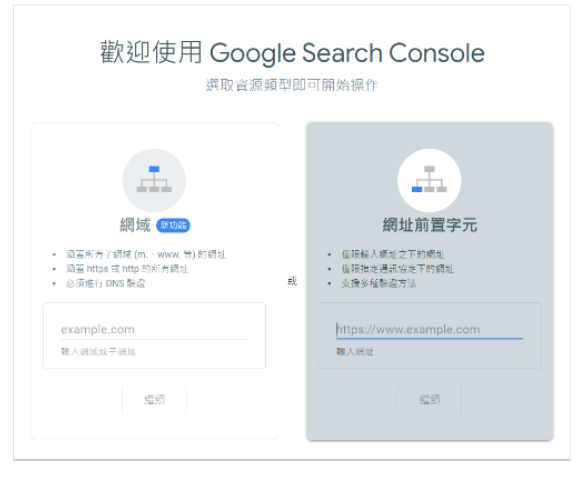The width and height of the screenshot is (582, 479).
Task: Click the 僅限指定通訊協定下的網址 bullet
Action: tap(398, 269)
